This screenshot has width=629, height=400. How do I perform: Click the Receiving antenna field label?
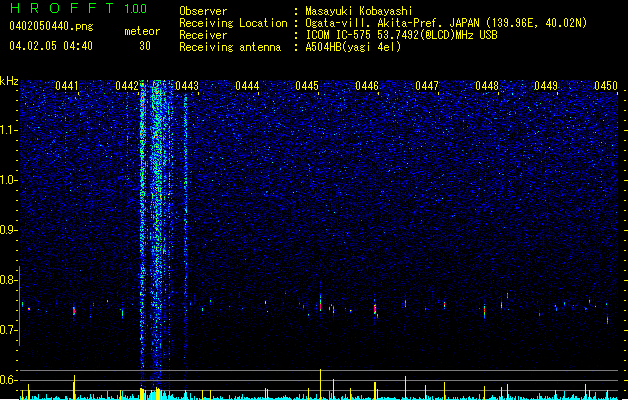pos(230,47)
